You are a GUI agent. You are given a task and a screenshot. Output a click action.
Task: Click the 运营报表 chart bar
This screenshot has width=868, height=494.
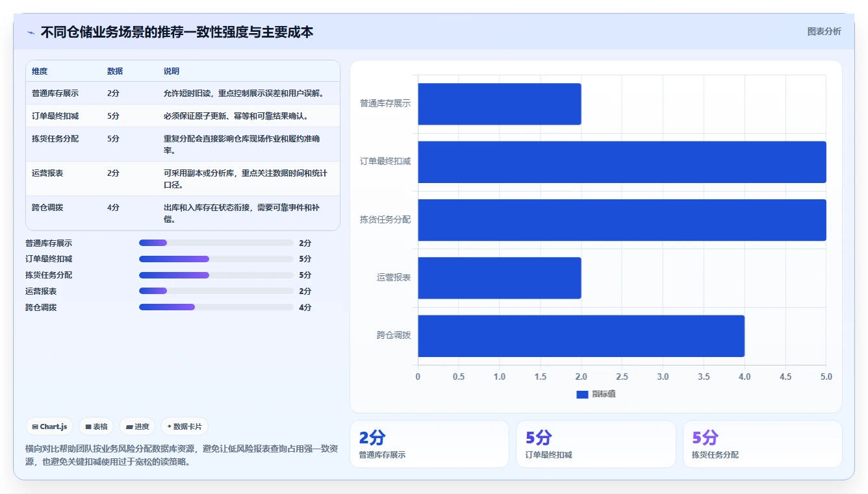500,278
